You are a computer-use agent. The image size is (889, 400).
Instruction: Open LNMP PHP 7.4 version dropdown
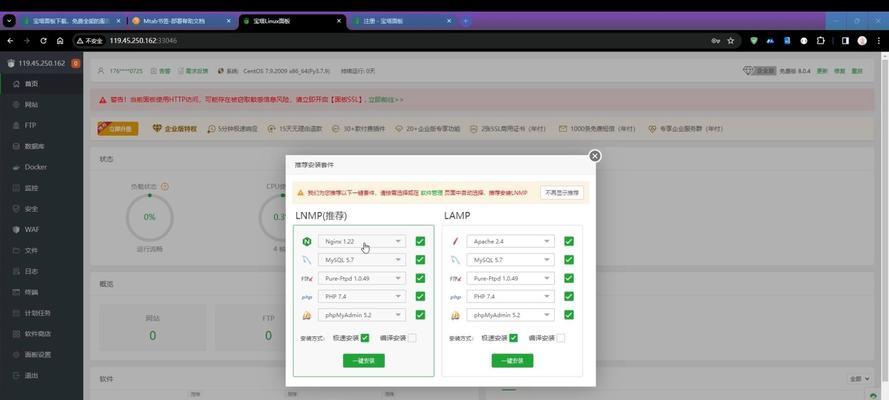362,297
